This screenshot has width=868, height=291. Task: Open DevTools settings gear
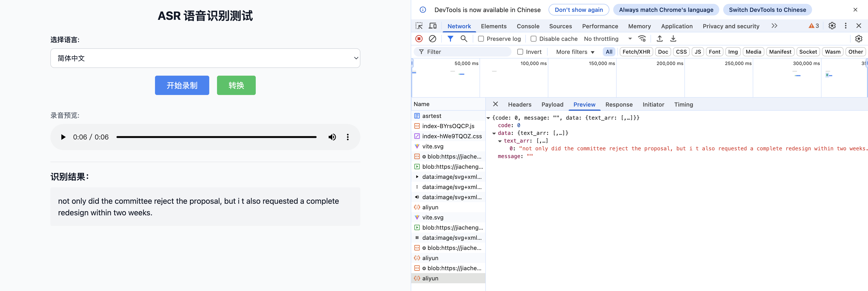832,26
